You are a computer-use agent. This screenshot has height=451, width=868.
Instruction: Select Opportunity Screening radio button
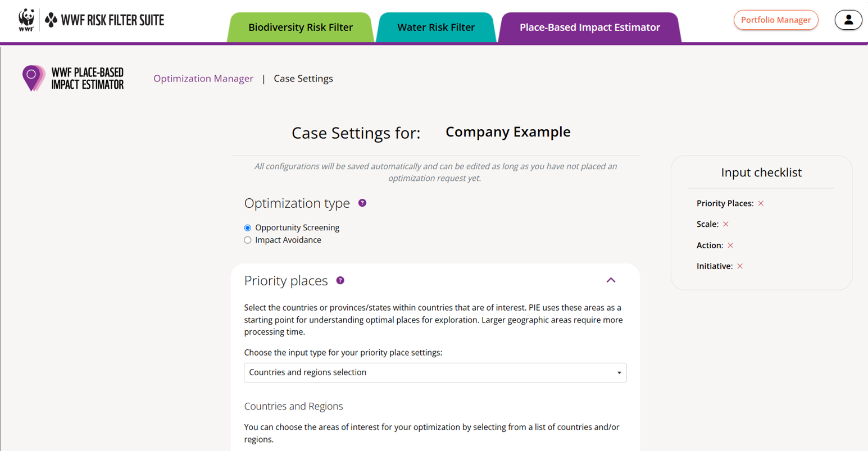pyautogui.click(x=248, y=228)
